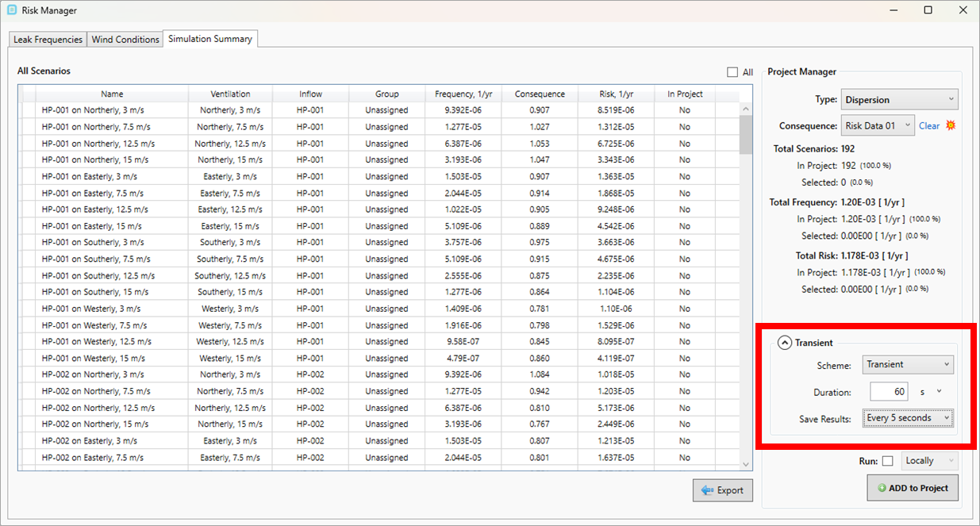Screen dimensions: 980x526
Task: Click the table scrollbar down arrow
Action: point(746,464)
